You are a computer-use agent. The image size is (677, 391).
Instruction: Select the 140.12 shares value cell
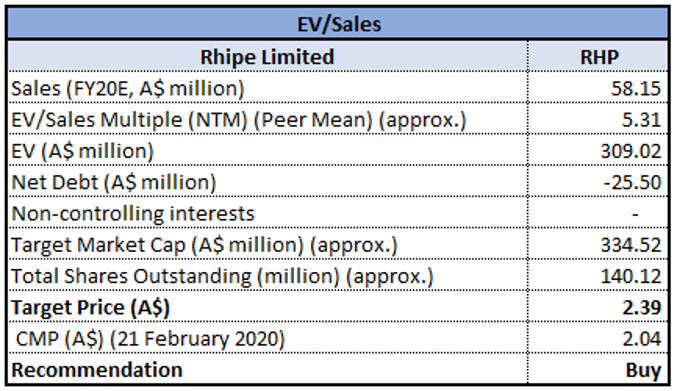(x=598, y=276)
